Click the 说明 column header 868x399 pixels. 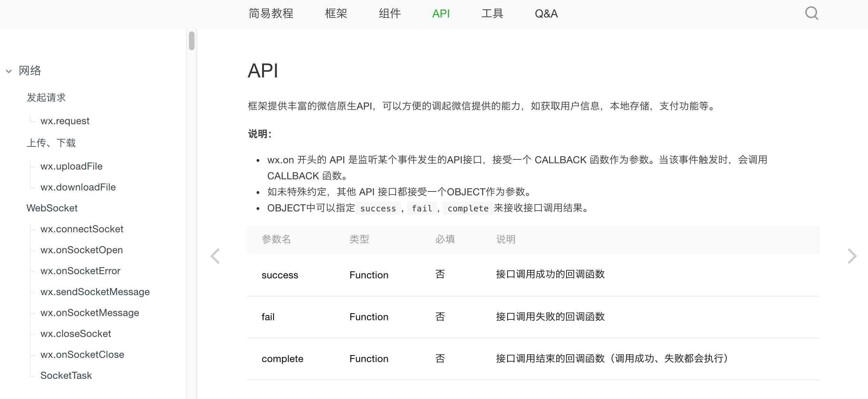pyautogui.click(x=506, y=239)
